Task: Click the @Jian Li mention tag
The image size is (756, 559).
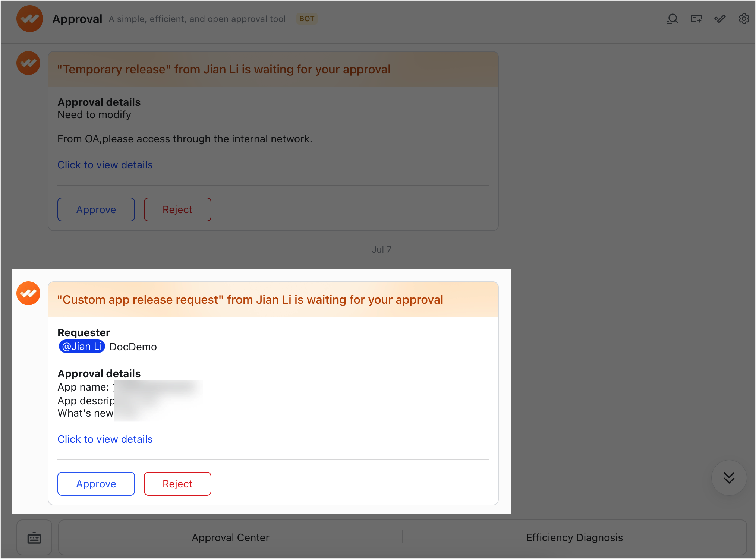Action: click(x=82, y=347)
